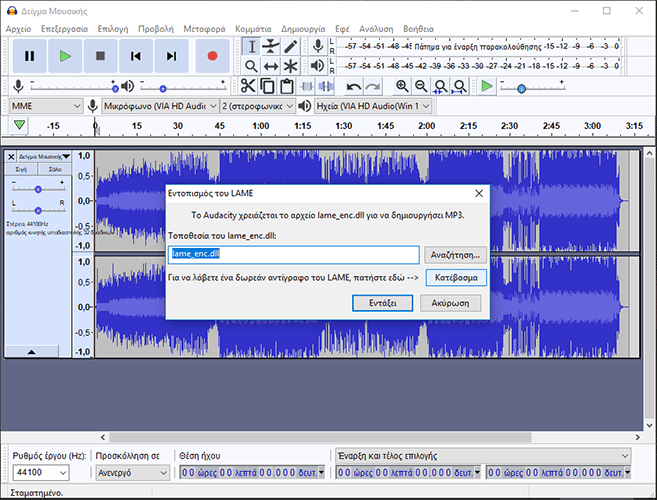The width and height of the screenshot is (657, 500).
Task: Click the playback meter speaker icon
Action: click(x=318, y=65)
